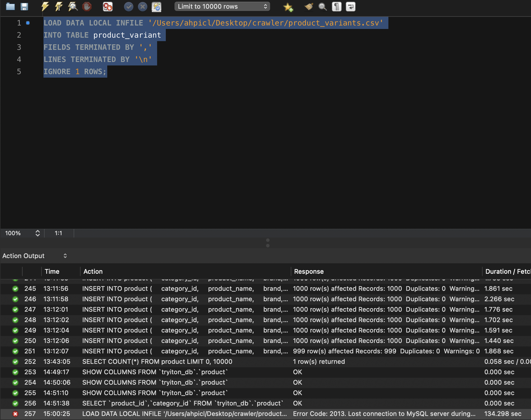Viewport: 531px width, 420px height.
Task: Select INSERT INTO product row 247
Action: pos(185,309)
